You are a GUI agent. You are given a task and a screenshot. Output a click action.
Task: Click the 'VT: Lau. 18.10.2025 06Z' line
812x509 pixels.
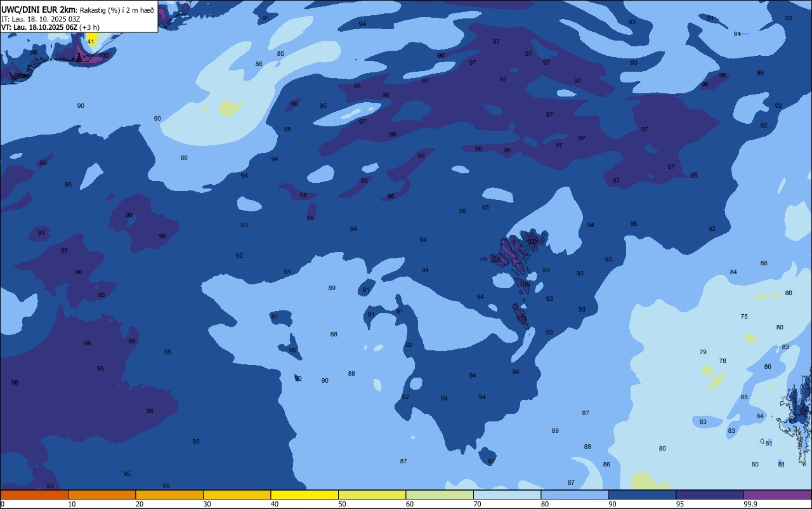(x=39, y=27)
